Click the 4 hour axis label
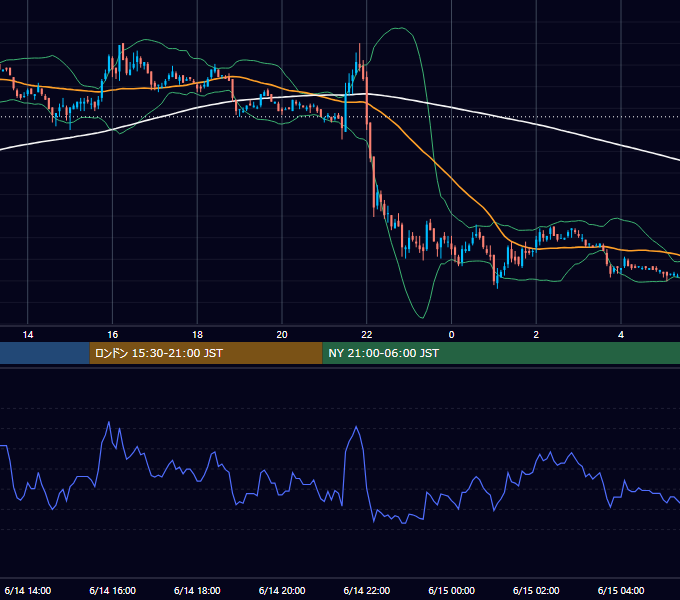The image size is (680, 600). (x=621, y=335)
